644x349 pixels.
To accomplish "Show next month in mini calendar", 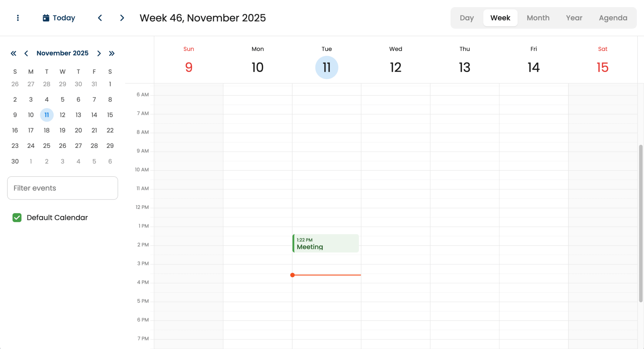I will [99, 53].
